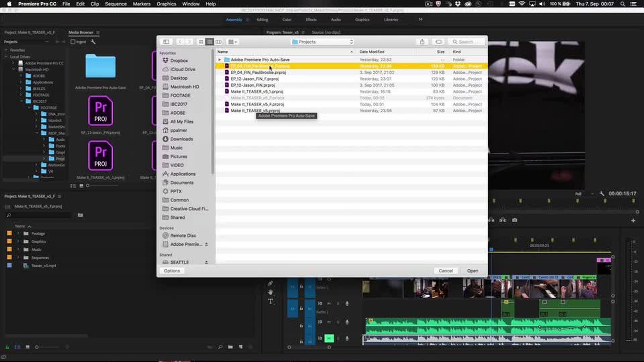Click the Open button
Image resolution: width=644 pixels, height=362 pixels.
coord(472,270)
